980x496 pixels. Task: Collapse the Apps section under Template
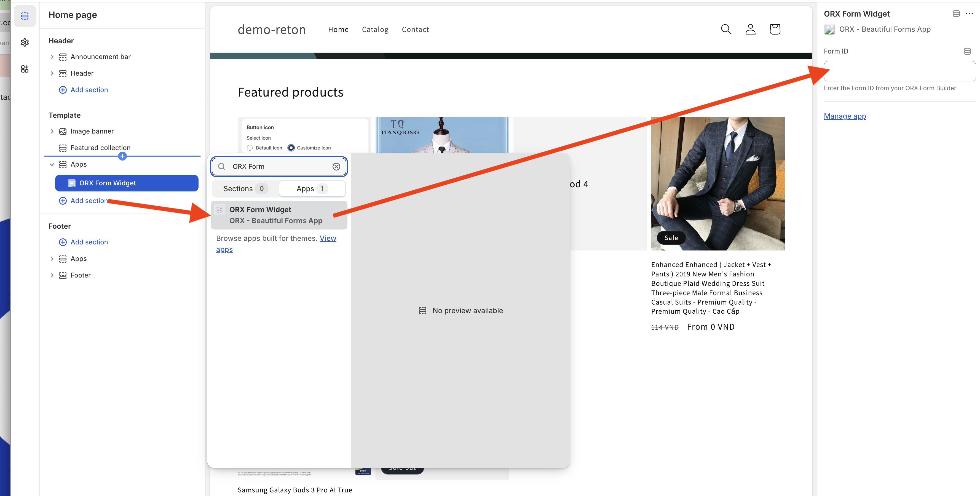click(52, 164)
